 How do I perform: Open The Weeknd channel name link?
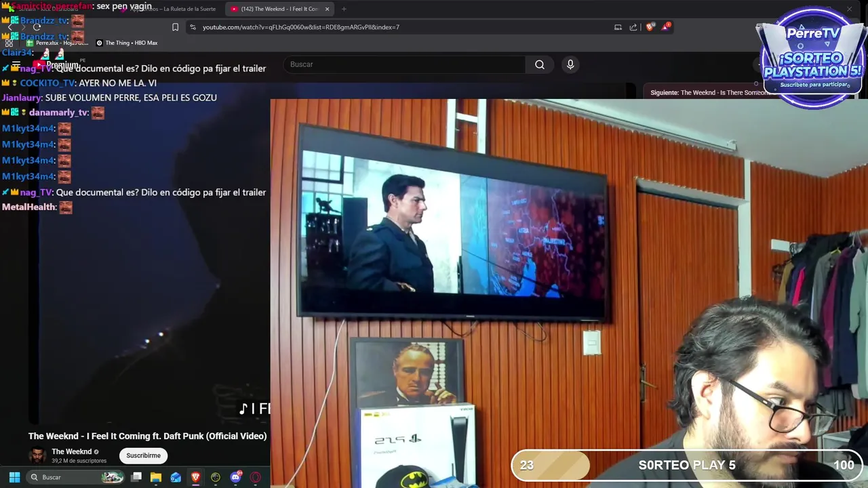pos(71,451)
